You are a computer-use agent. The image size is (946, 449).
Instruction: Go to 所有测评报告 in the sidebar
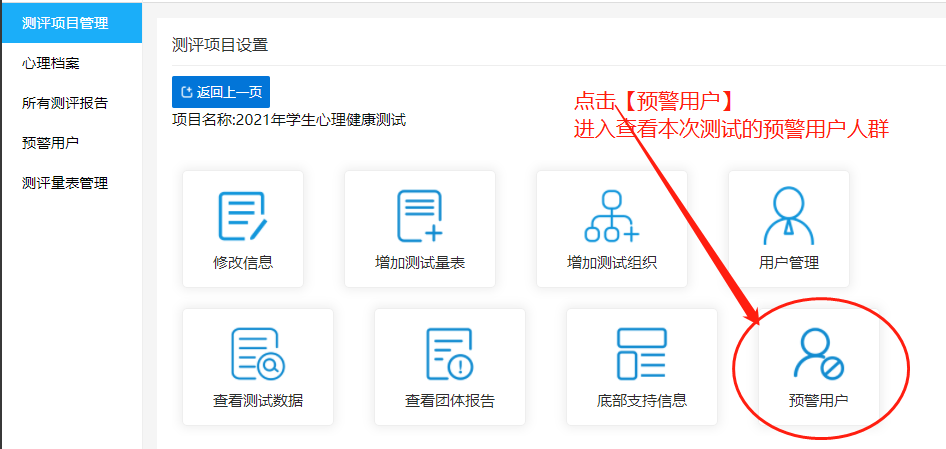click(x=65, y=103)
